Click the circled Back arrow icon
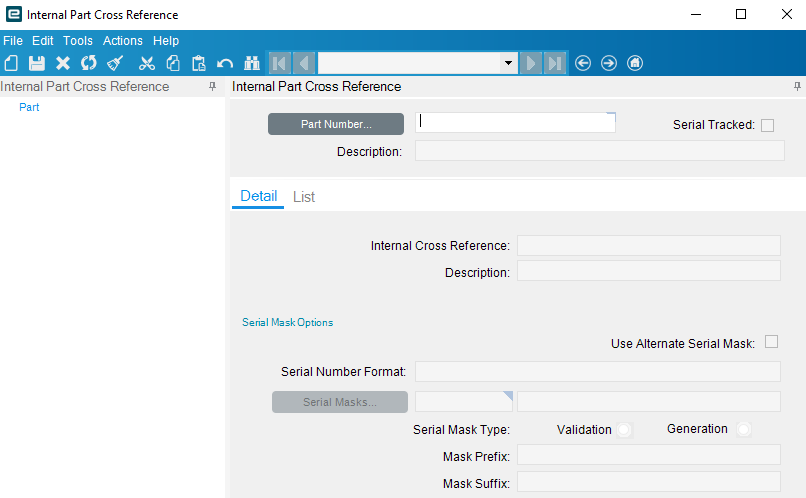Screen dimensions: 806x498 (x=583, y=63)
